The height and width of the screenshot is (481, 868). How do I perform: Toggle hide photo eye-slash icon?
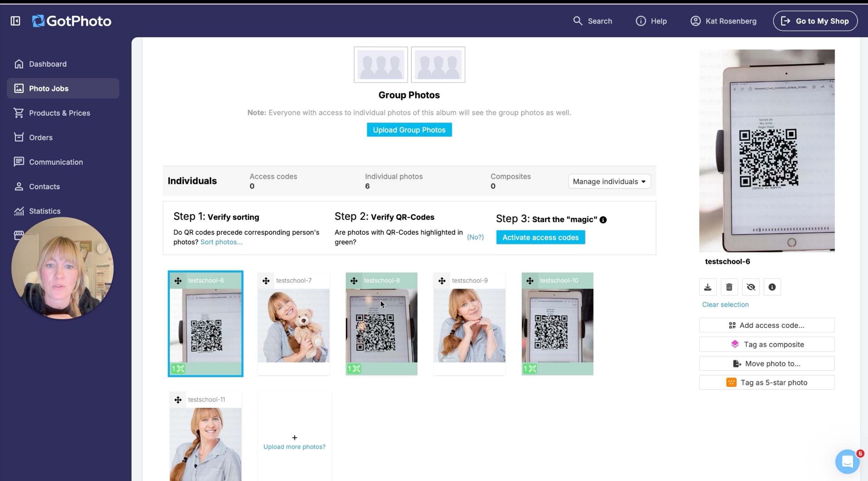click(751, 287)
